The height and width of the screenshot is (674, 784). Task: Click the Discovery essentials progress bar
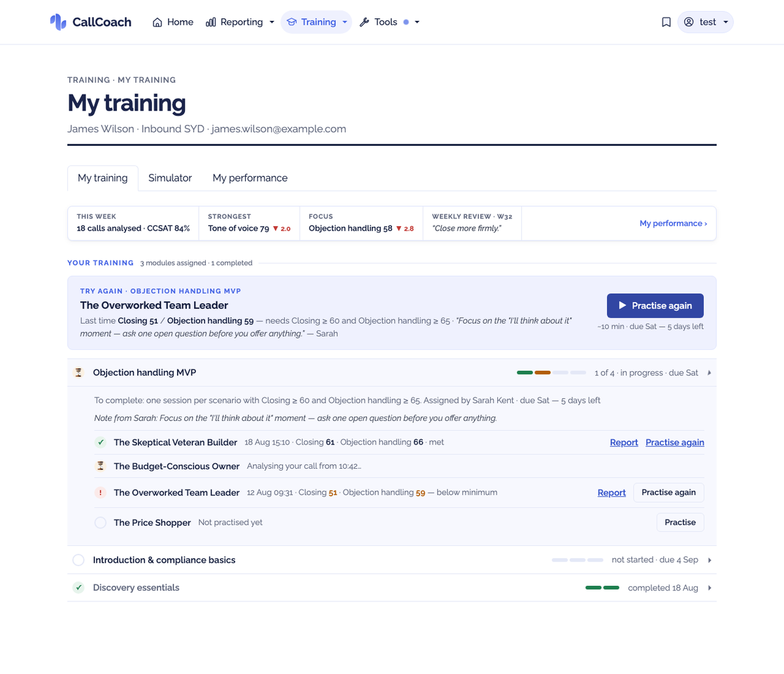pos(602,588)
